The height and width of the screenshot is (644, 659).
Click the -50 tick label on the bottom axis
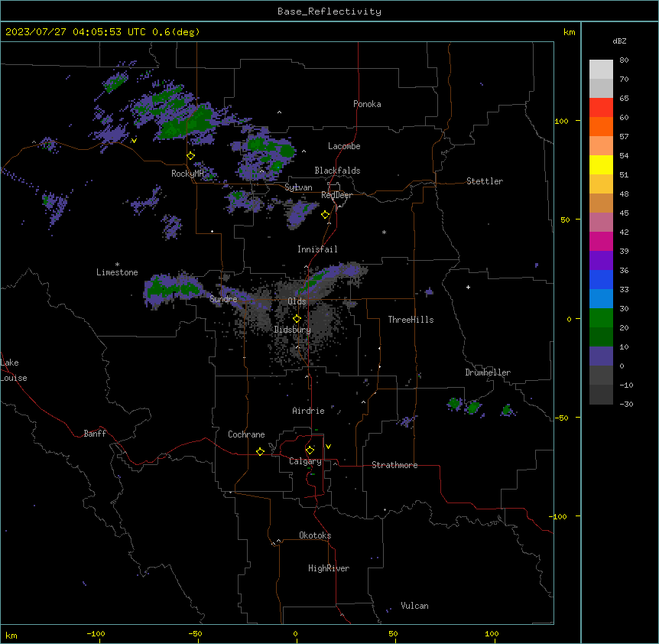195,633
